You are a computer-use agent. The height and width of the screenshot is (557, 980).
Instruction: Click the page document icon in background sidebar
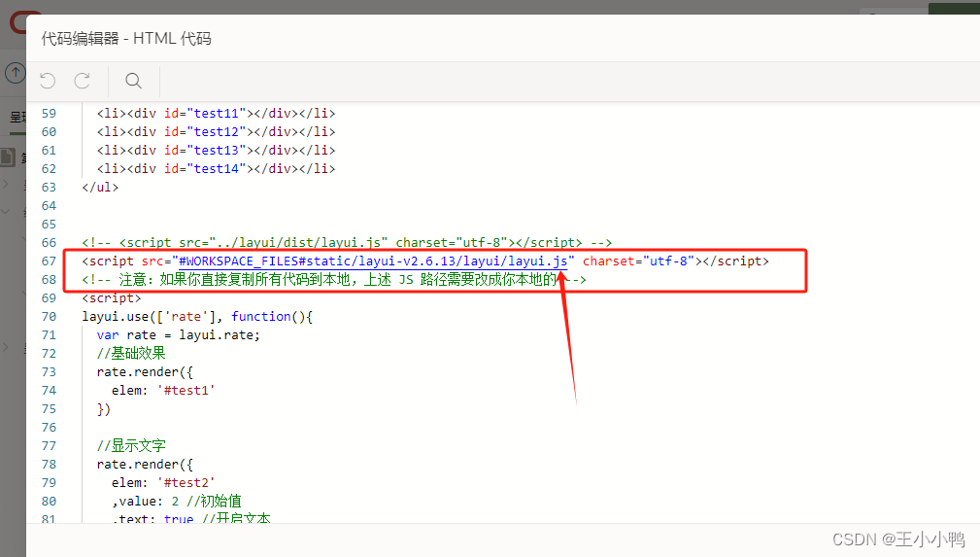click(8, 157)
